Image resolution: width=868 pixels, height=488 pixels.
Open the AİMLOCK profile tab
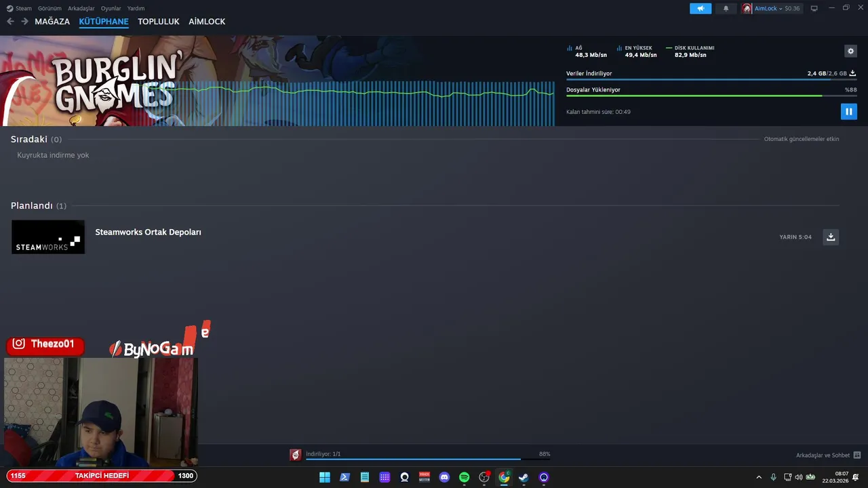207,22
